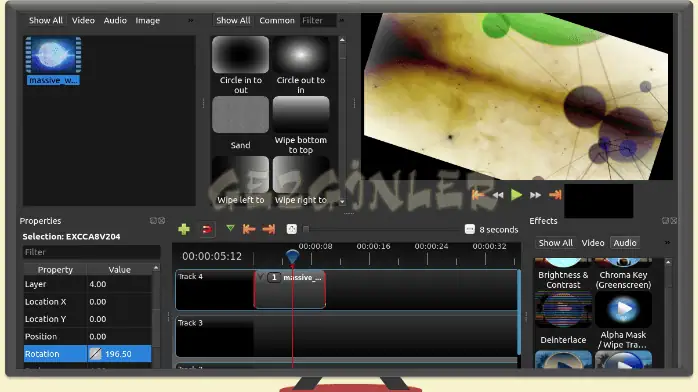Filter project files by Video
Viewport: 698px width, 392px height.
83,20
